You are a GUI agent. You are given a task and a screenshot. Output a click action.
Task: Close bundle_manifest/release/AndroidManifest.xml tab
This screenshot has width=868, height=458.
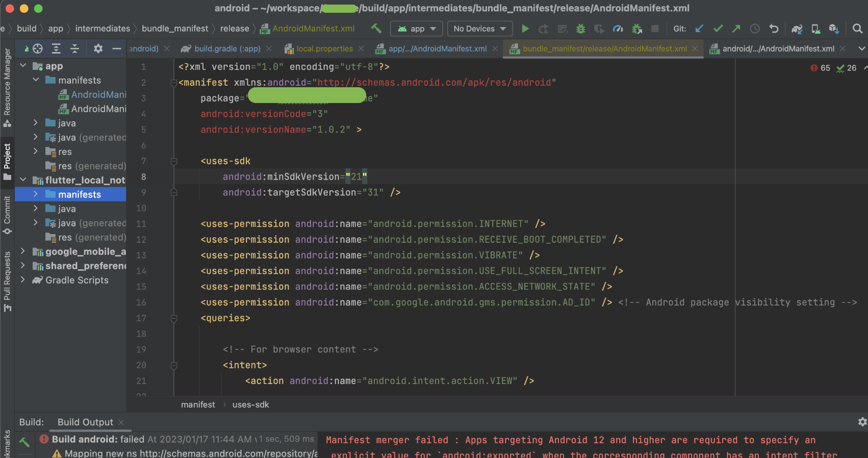tap(695, 48)
